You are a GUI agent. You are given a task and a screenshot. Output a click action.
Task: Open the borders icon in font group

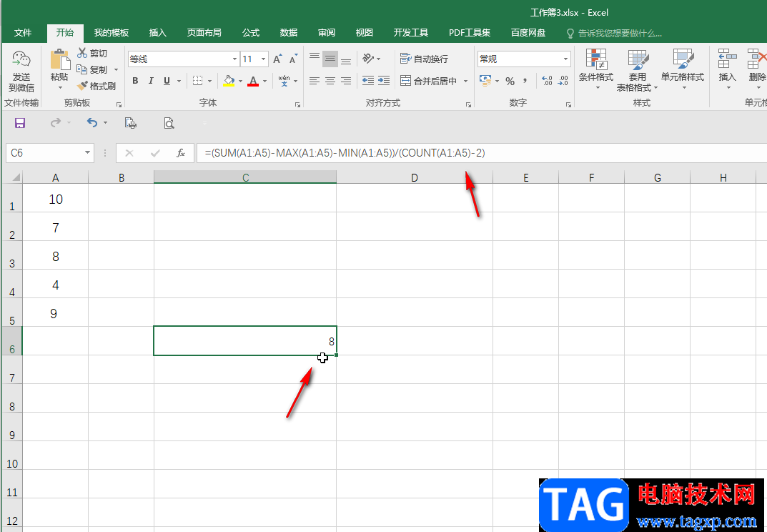(197, 81)
